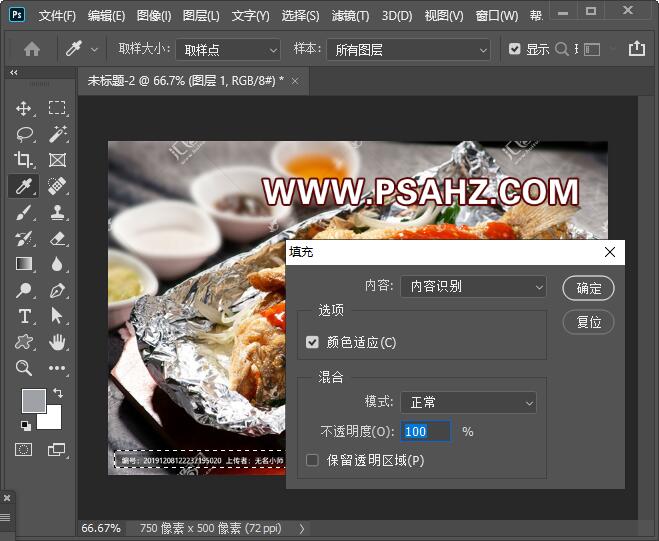The width and height of the screenshot is (659, 541).
Task: Select the Rectangular Marquee tool
Action: (x=57, y=108)
